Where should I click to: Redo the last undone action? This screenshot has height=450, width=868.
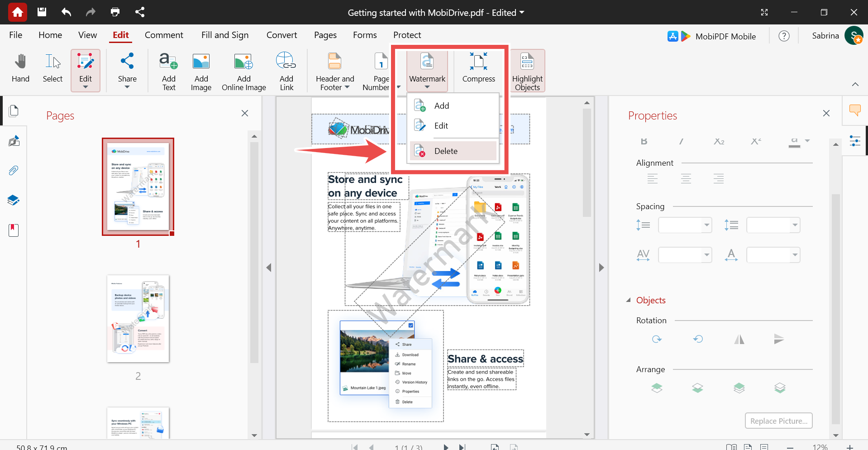coord(91,12)
